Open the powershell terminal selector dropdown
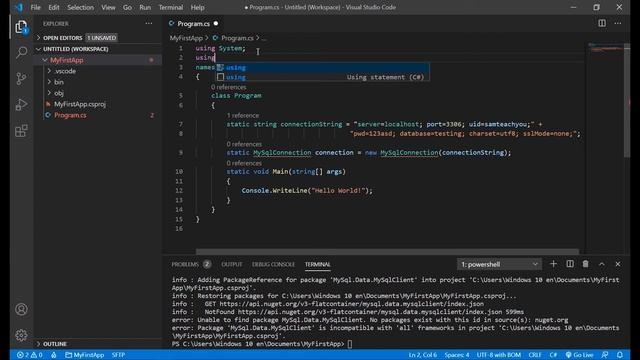This screenshot has width=640, height=360. point(499,264)
